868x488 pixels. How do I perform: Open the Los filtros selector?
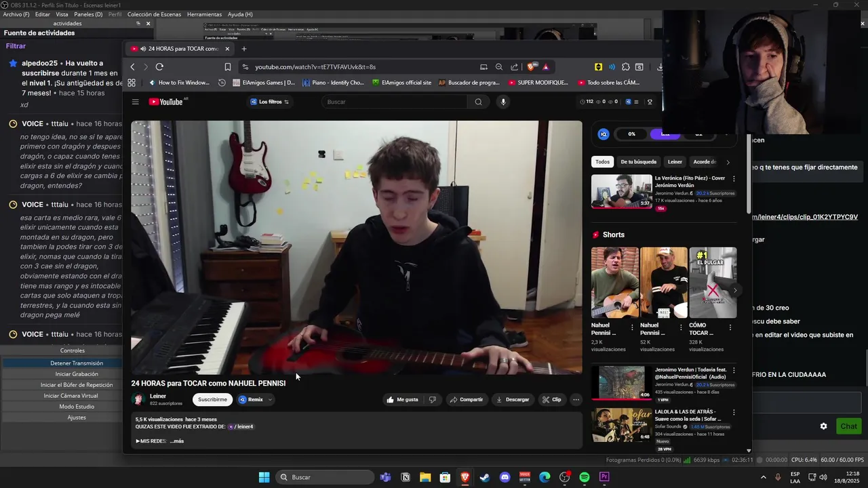(270, 102)
